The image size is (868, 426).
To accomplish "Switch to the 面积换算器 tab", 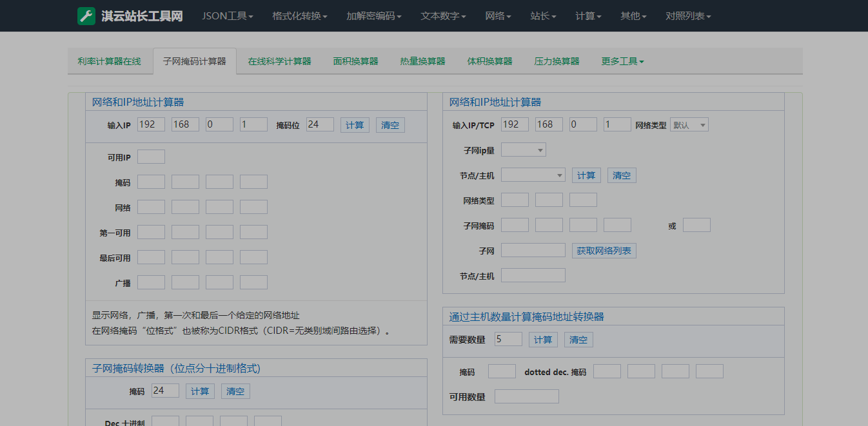I will (x=356, y=61).
